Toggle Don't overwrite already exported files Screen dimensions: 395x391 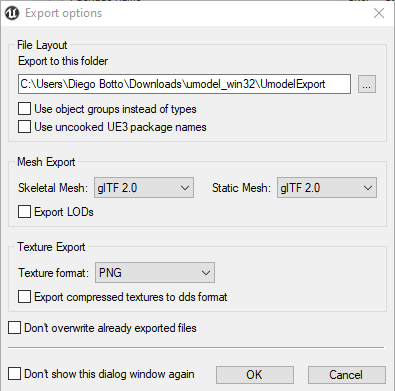pyautogui.click(x=14, y=328)
